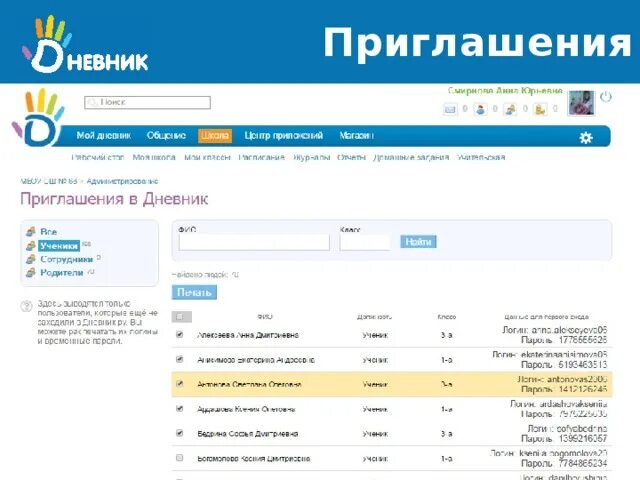640x480 pixels.
Task: Filter invitations by Ученики
Action: click(59, 246)
